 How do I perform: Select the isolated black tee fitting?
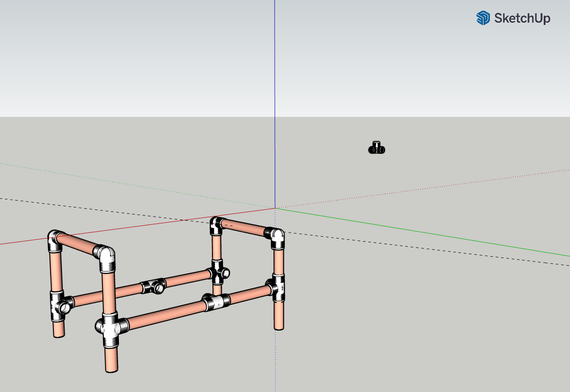click(377, 148)
